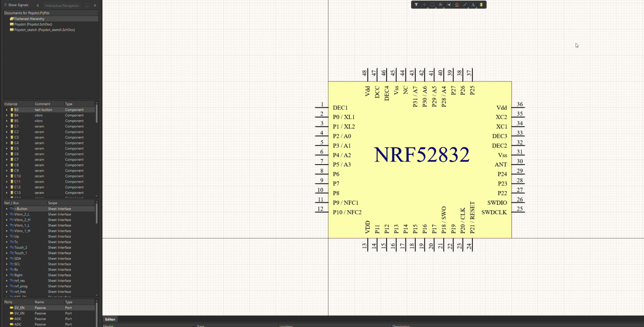Expand the Touch_1 net row

[x=6, y=253]
